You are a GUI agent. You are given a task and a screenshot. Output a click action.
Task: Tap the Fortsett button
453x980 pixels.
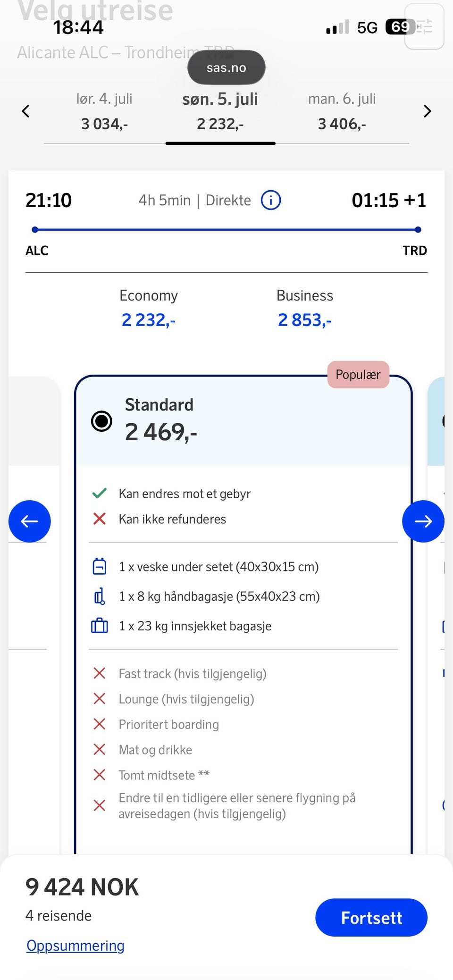[371, 918]
